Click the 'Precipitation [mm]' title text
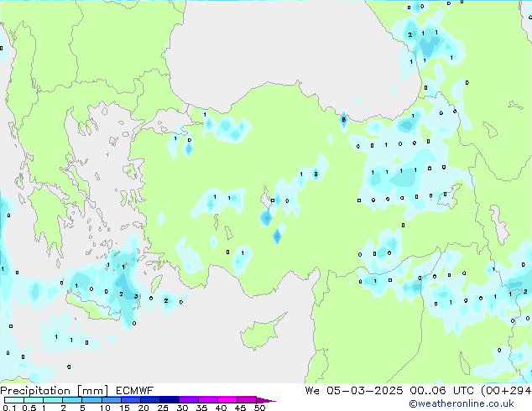The height and width of the screenshot is (411, 532). click(54, 391)
